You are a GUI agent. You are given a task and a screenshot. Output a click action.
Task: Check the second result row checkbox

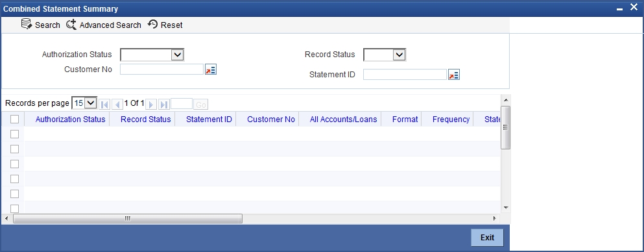[15, 149]
